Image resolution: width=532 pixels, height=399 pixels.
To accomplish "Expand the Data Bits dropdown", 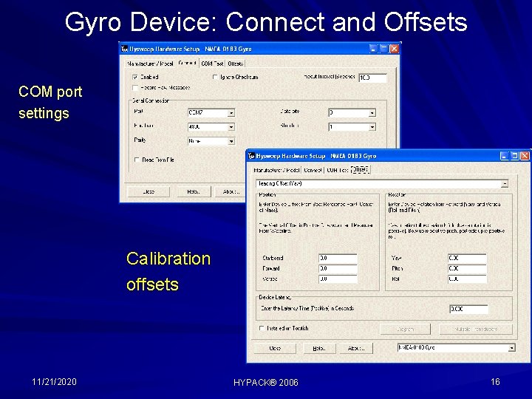I will point(372,112).
